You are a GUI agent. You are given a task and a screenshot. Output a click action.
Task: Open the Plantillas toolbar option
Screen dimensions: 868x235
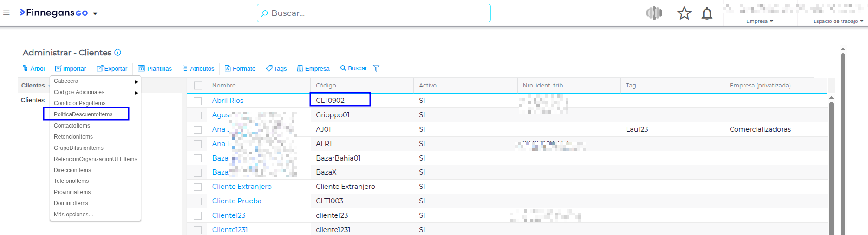point(155,68)
